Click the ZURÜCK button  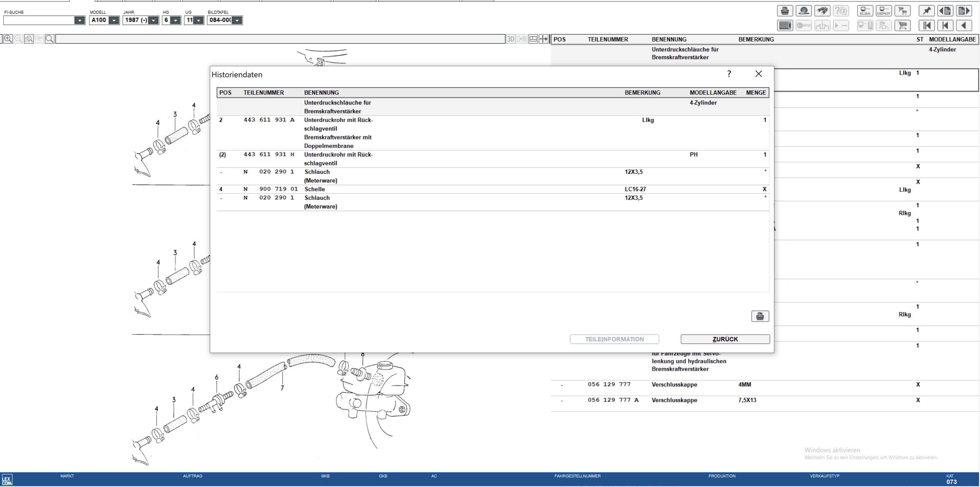click(725, 339)
